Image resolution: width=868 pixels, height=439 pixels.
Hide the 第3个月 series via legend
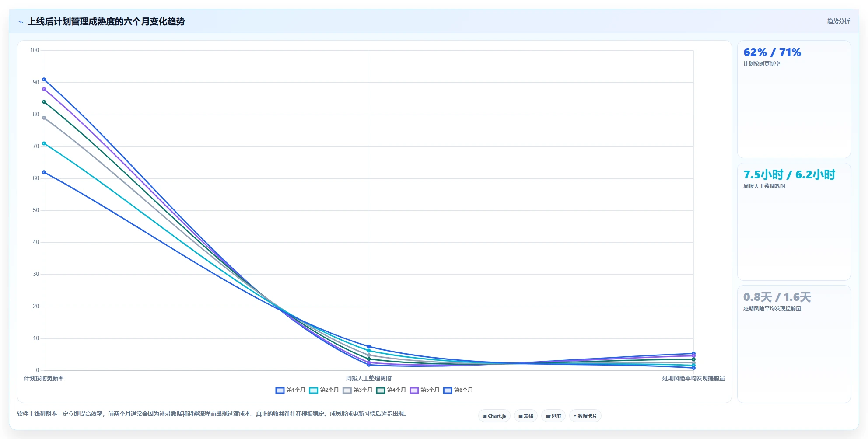pyautogui.click(x=357, y=390)
